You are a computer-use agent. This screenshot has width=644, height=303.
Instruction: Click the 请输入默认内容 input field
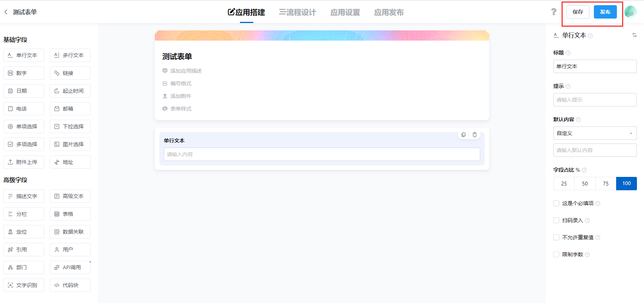pos(595,150)
